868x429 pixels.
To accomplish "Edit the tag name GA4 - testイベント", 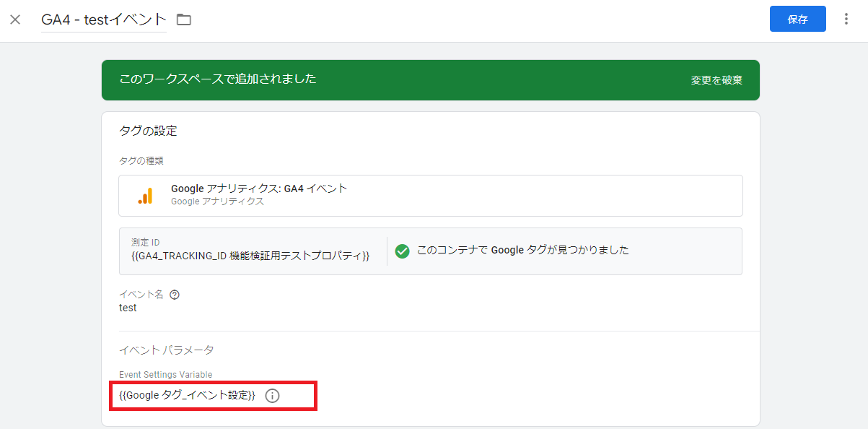I will pyautogui.click(x=104, y=19).
